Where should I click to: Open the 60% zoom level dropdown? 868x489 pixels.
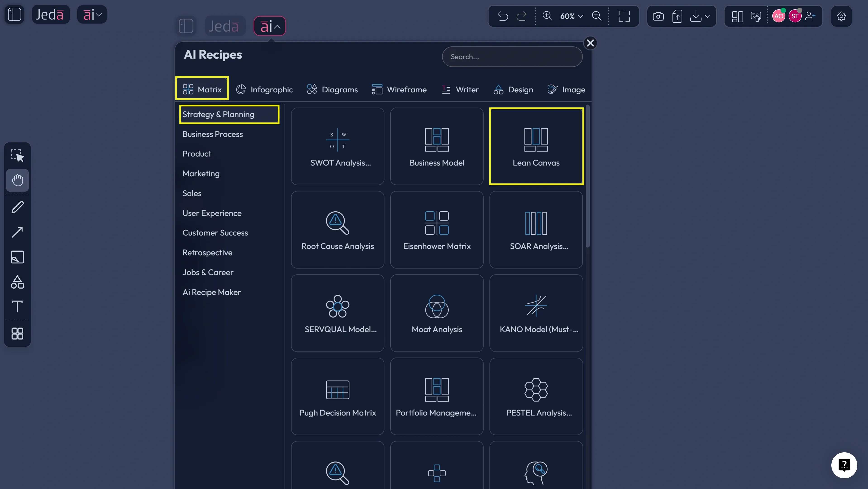click(572, 16)
